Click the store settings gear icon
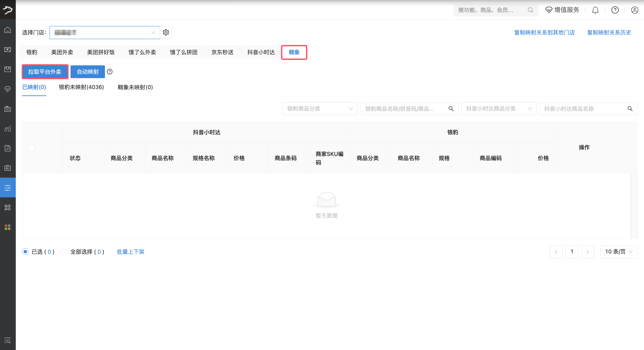 click(166, 32)
